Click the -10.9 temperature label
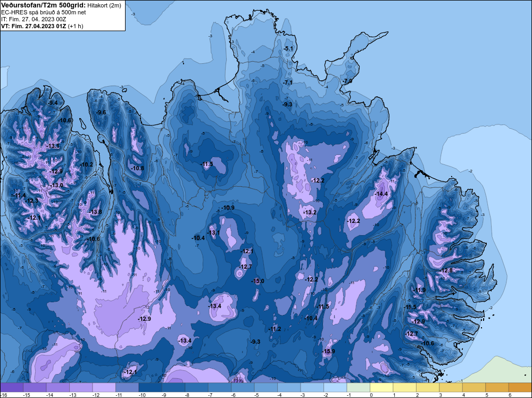 [228, 208]
